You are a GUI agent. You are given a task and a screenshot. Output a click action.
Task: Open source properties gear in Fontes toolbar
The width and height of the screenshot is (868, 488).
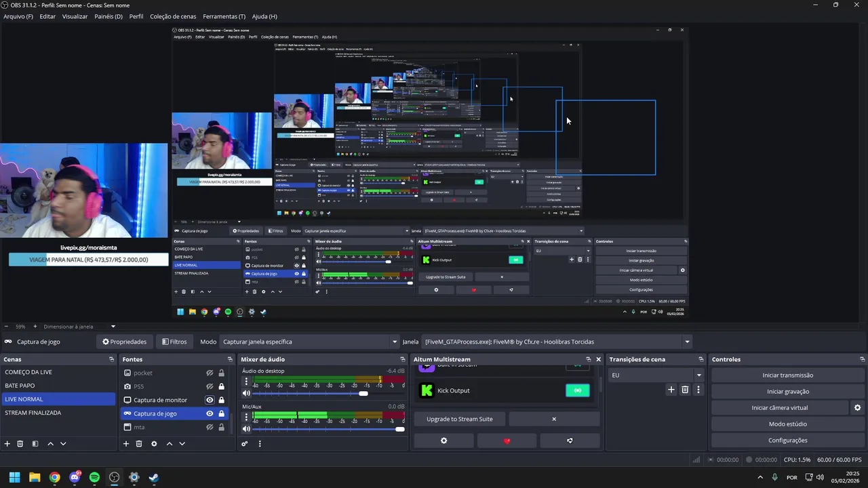pos(154,444)
